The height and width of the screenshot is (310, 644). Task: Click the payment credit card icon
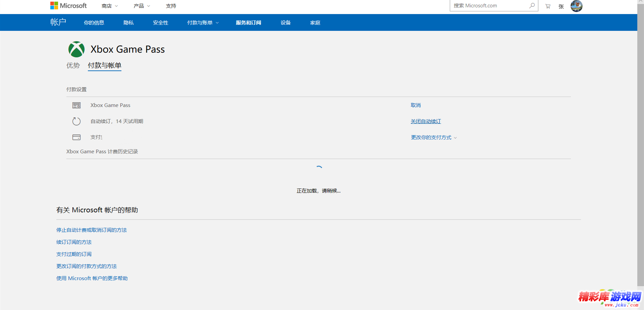click(76, 137)
